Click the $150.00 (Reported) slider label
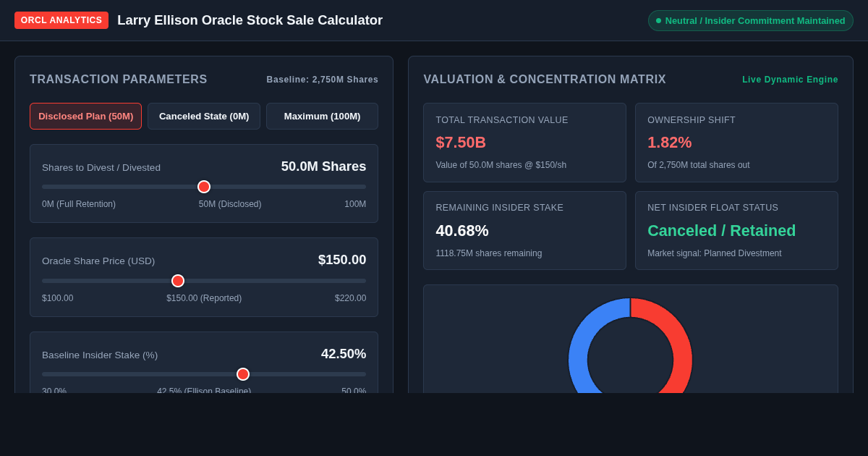Viewport: 868px width, 456px height. (x=204, y=298)
